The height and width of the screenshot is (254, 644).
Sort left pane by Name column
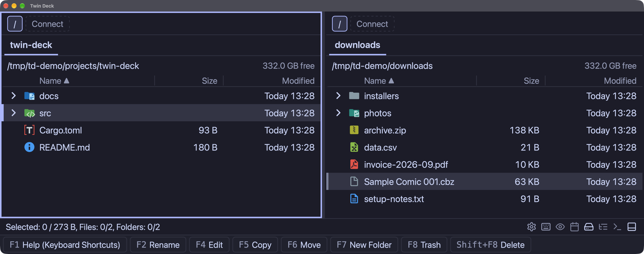54,81
